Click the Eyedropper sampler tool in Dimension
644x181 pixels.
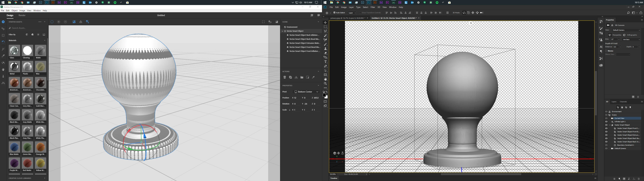3,56
